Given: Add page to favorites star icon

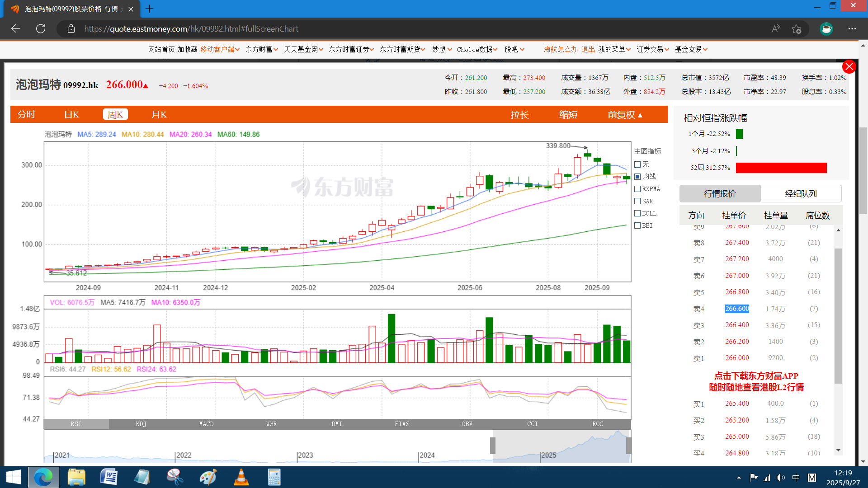Looking at the screenshot, I should point(796,29).
